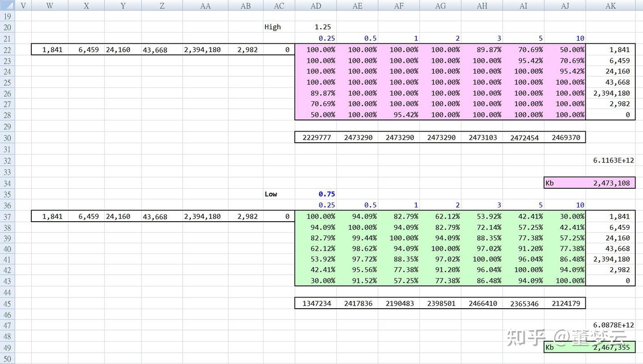643x364 pixels.
Task: Click cell AJ22 showing 50.00%
Action: [565, 50]
